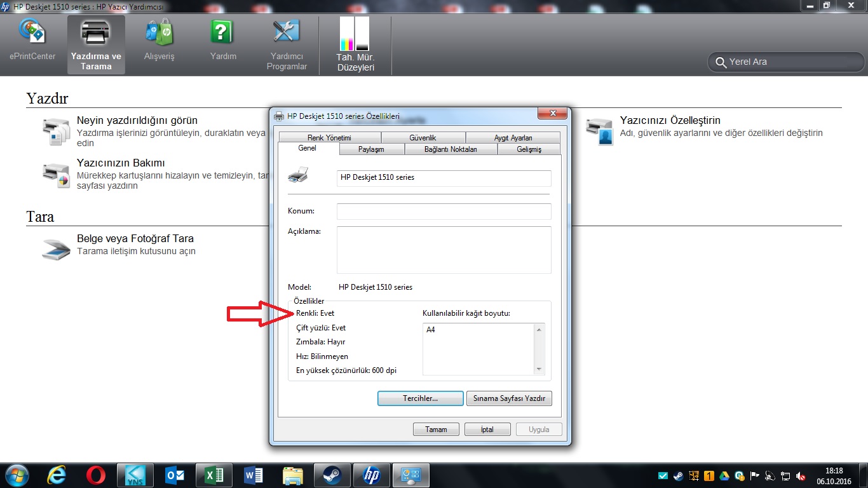Select the Genel tab

pyautogui.click(x=307, y=149)
